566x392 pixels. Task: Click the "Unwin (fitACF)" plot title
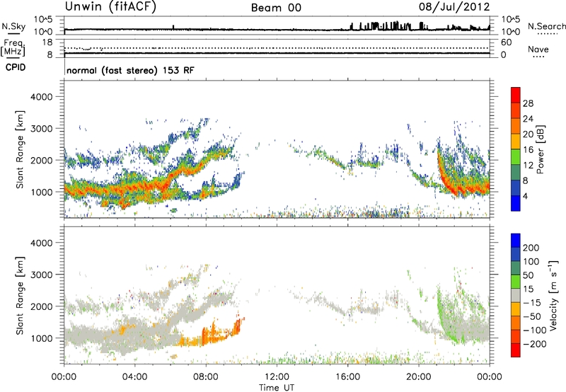(x=110, y=7)
